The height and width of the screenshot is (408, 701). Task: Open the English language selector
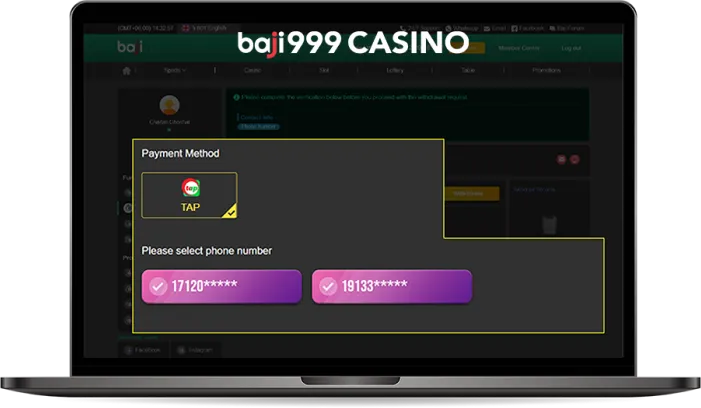(205, 28)
